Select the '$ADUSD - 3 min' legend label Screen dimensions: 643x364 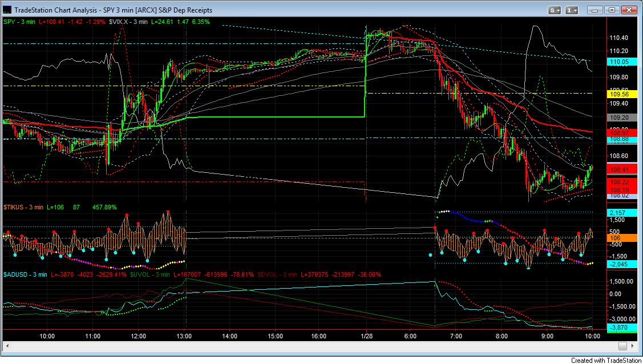pyautogui.click(x=26, y=274)
